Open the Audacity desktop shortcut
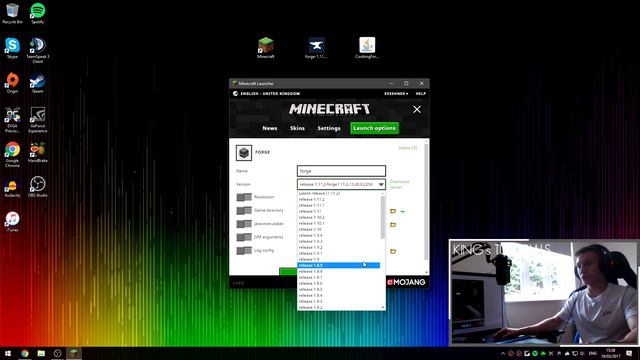The width and height of the screenshot is (640, 360). pyautogui.click(x=12, y=187)
